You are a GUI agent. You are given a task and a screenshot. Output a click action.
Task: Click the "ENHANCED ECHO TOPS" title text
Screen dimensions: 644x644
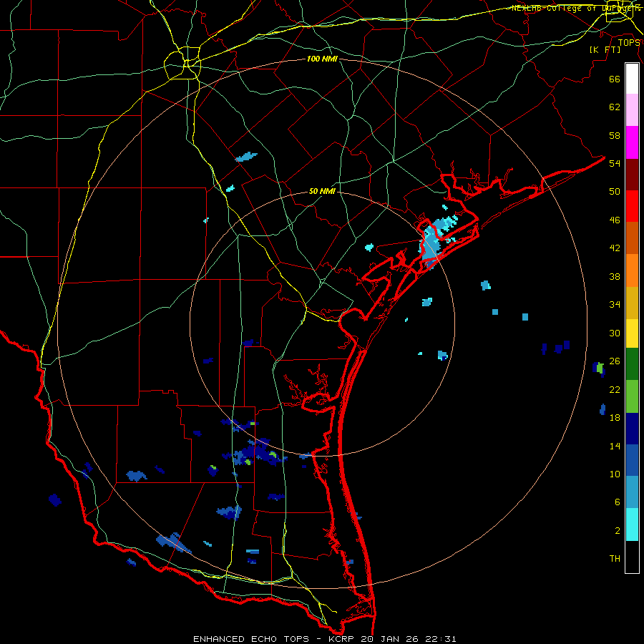pos(251,639)
